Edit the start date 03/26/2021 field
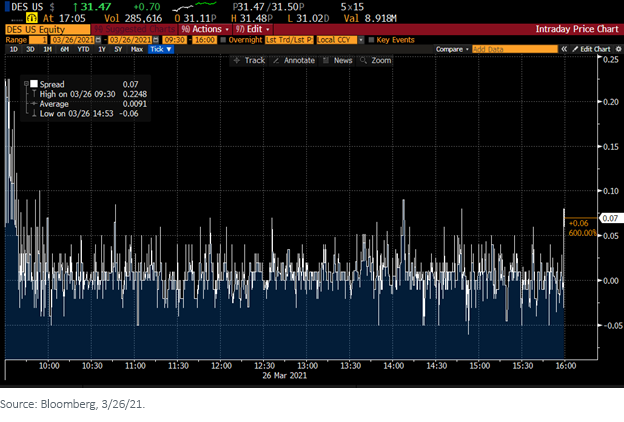The width and height of the screenshot is (624, 422). [x=72, y=40]
